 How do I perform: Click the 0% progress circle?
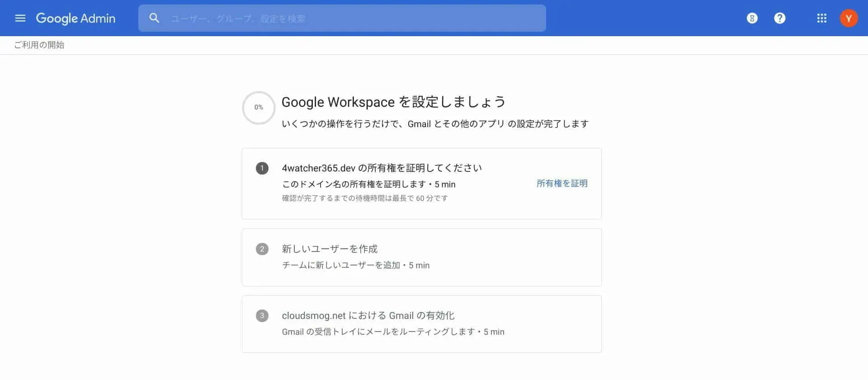[x=259, y=108]
